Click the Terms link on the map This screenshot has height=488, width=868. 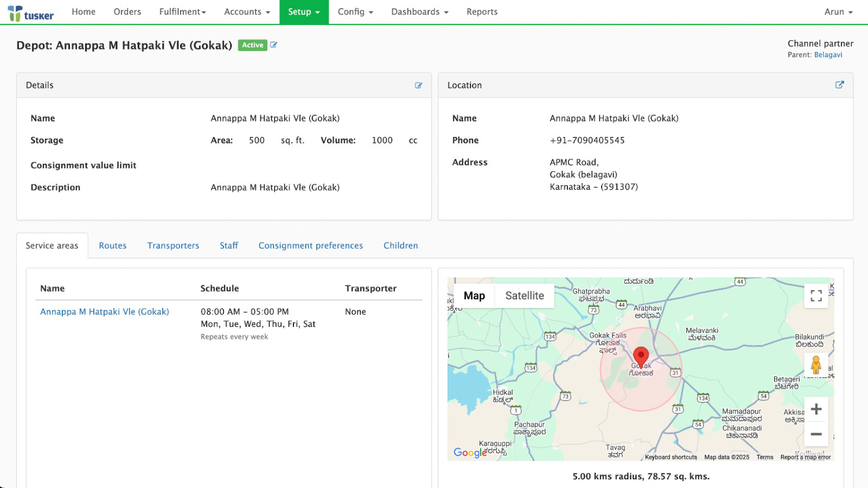point(765,457)
